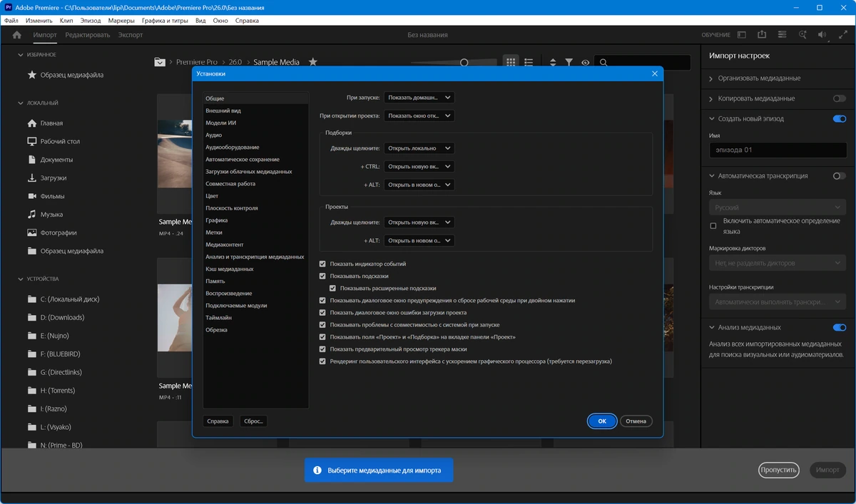Screen dimensions: 856x504
Task: Turn off Создать новый эпизод switch
Action: (839, 119)
